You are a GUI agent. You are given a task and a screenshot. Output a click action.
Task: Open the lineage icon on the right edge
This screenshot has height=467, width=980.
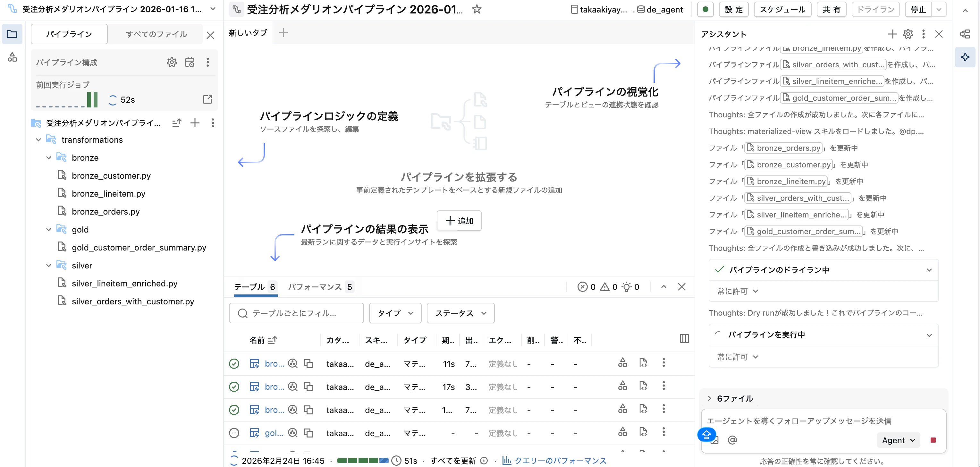pos(966,34)
